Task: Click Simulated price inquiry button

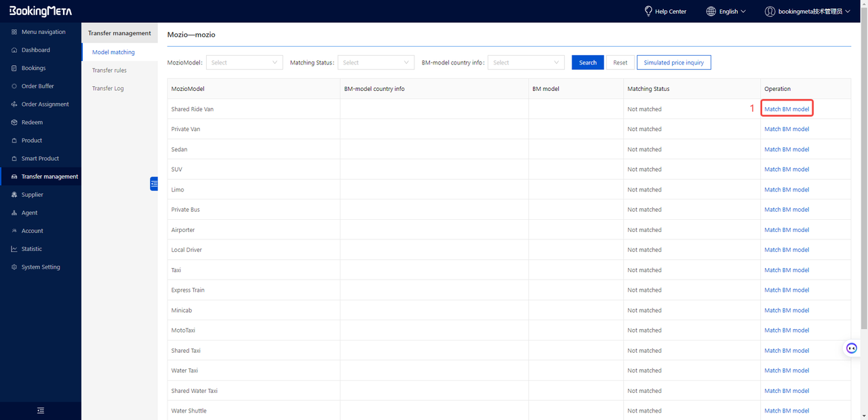Action: pyautogui.click(x=673, y=62)
